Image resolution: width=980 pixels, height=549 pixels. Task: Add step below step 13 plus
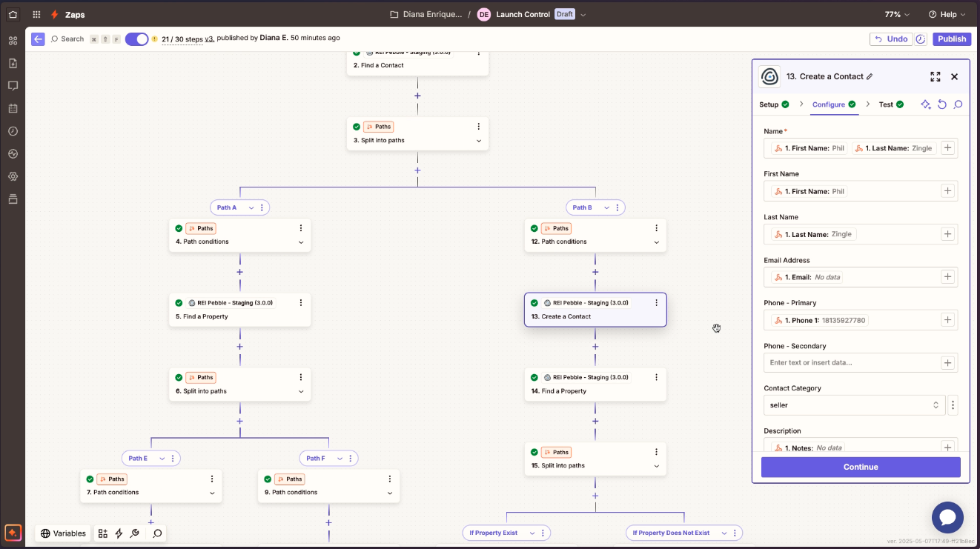[x=595, y=347]
